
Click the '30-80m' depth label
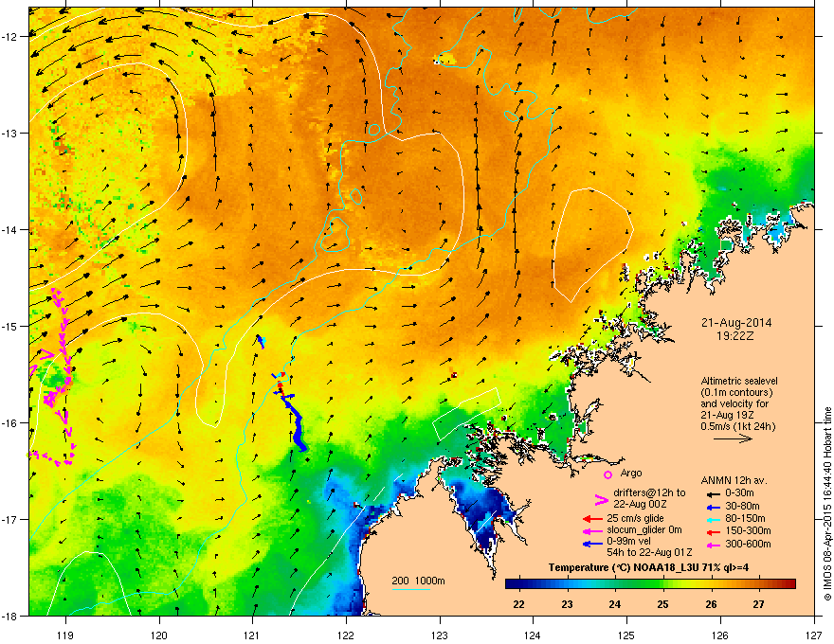(742, 506)
